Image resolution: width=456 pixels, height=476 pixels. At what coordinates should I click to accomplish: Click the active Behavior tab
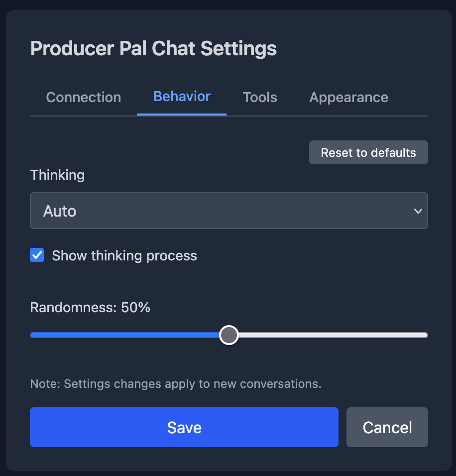coord(181,97)
